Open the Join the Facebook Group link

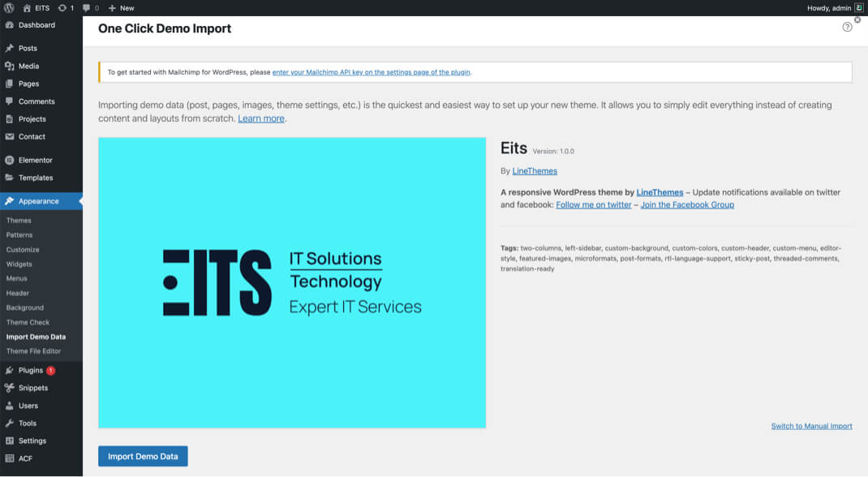[688, 204]
